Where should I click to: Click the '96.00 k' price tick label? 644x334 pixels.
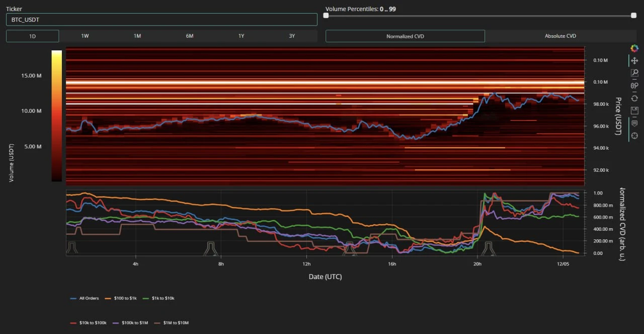tap(601, 126)
